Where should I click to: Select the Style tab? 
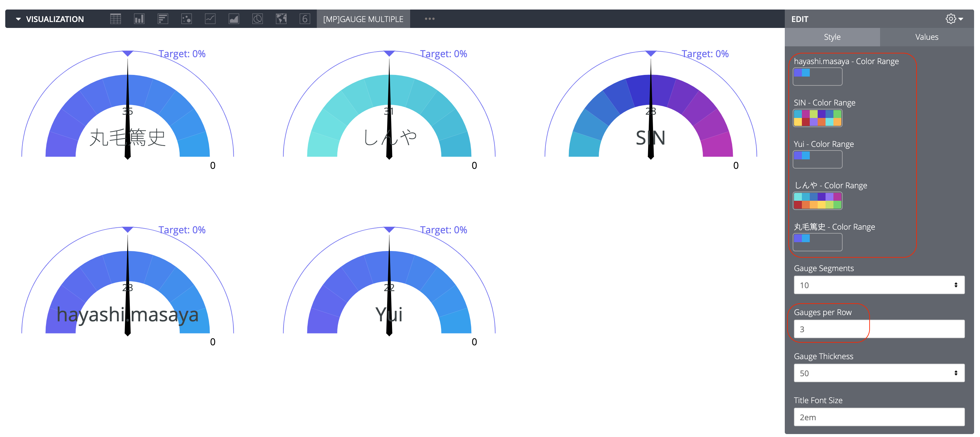pos(832,37)
